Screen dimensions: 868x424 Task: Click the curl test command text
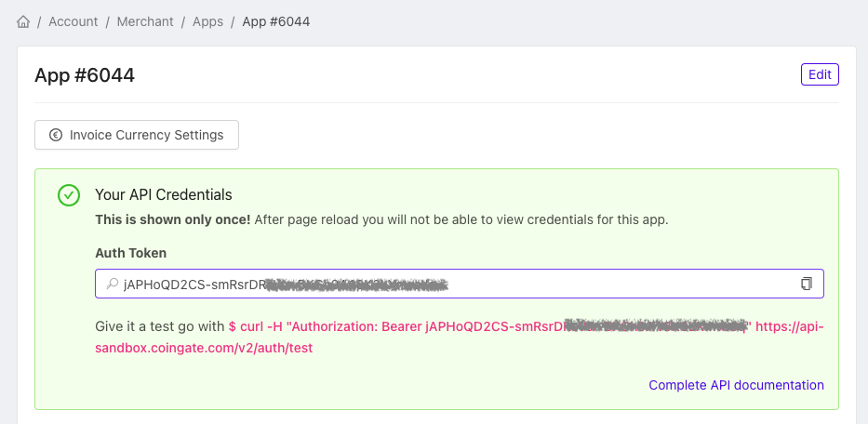[x=460, y=338]
